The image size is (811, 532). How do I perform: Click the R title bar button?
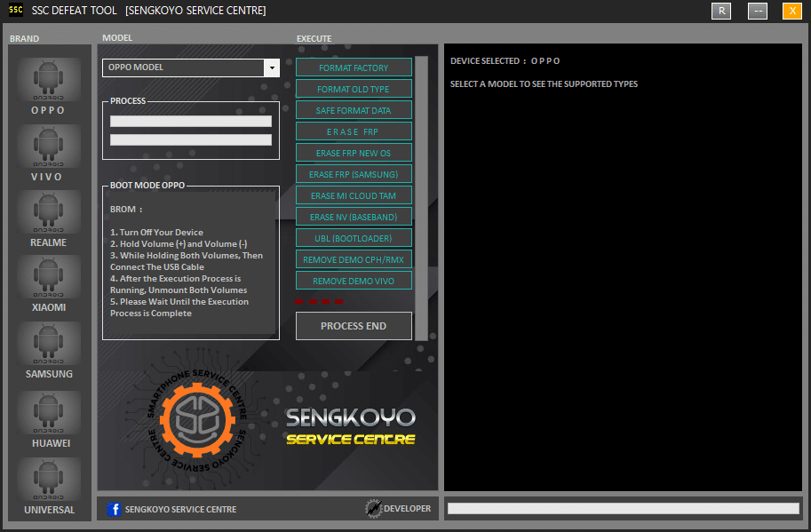[720, 12]
